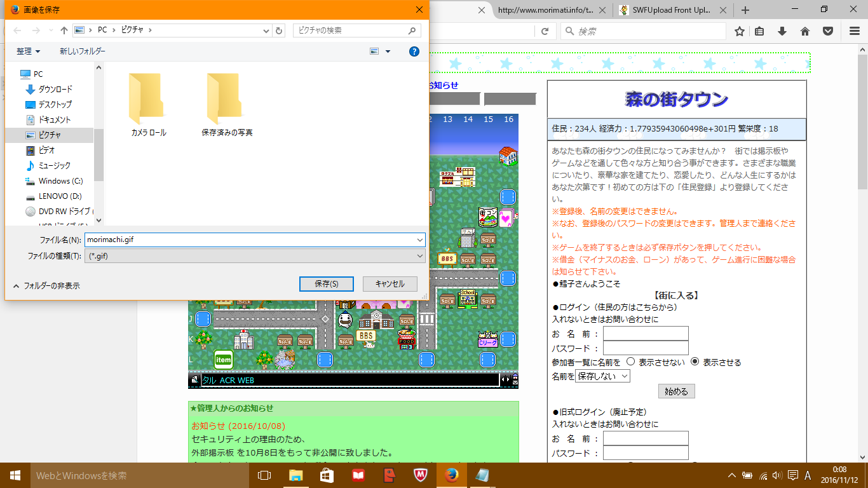Screen dimensions: 868x488
Task: Click the green item shop on map
Action: (223, 359)
